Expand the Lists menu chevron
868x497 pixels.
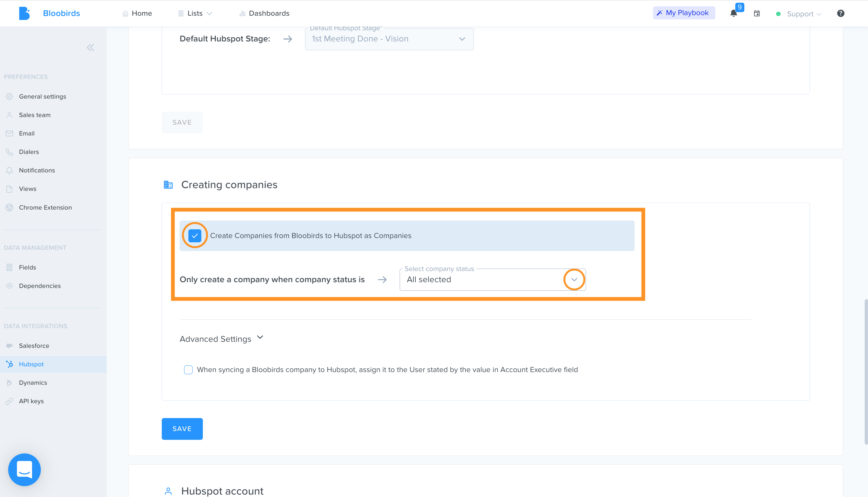point(210,13)
